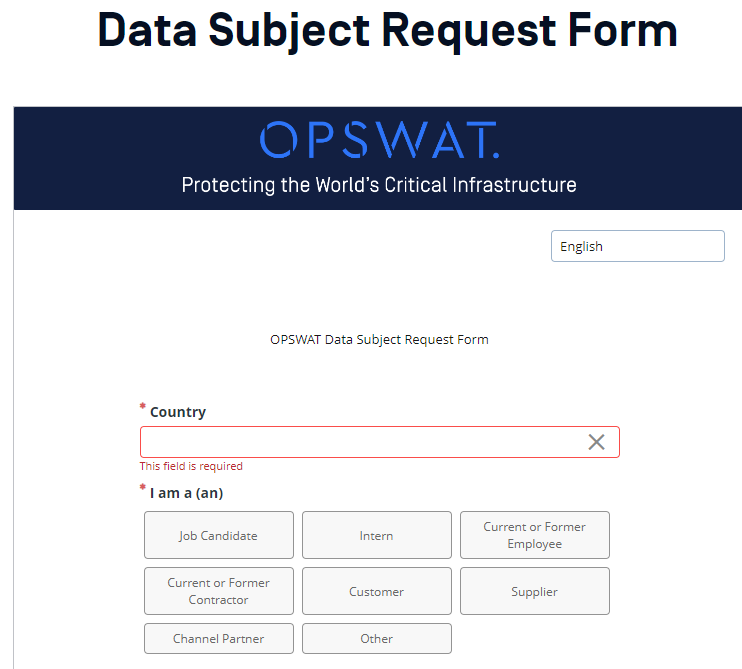
Task: Click the I am a (an) label
Action: (186, 493)
